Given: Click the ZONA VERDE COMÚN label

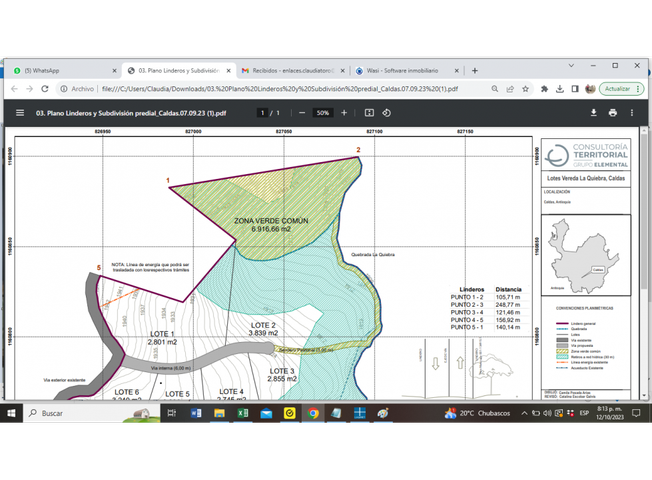Looking at the screenshot, I should pos(271,220).
